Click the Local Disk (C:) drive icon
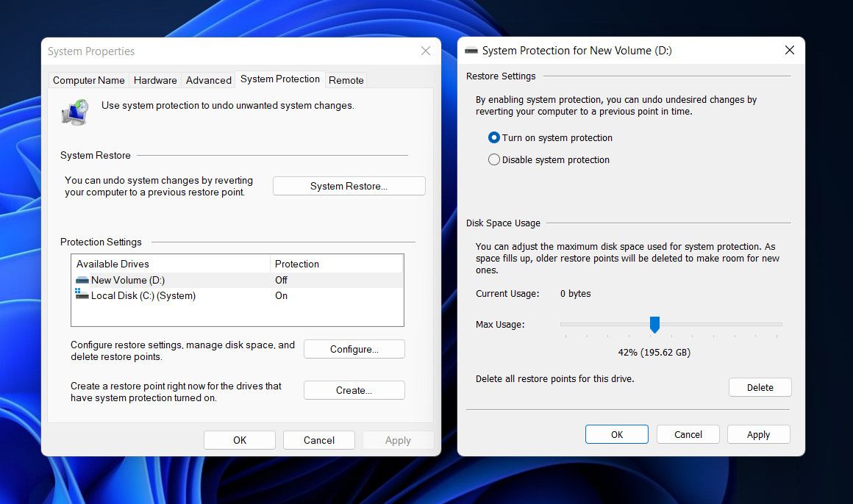This screenshot has height=504, width=853. click(x=82, y=294)
